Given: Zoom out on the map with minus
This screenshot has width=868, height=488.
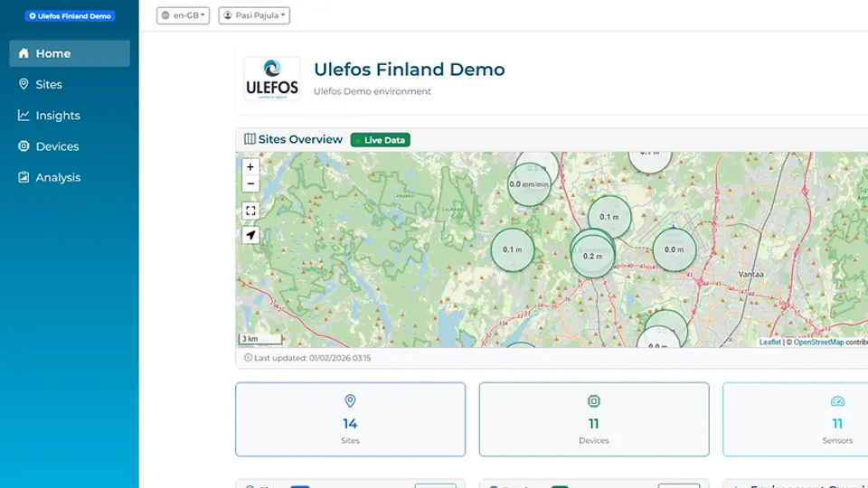Looking at the screenshot, I should pyautogui.click(x=250, y=183).
